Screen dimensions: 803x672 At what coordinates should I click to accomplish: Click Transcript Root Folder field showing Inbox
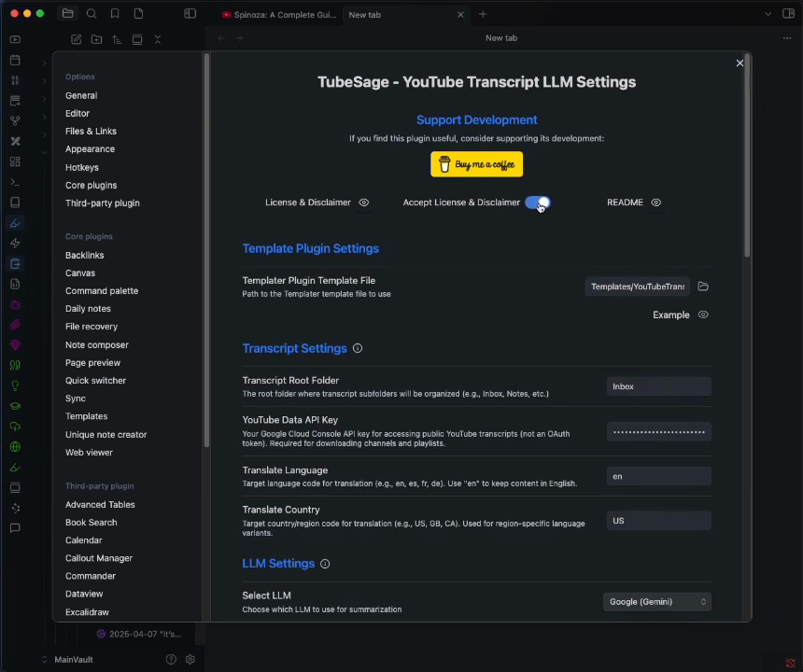659,386
